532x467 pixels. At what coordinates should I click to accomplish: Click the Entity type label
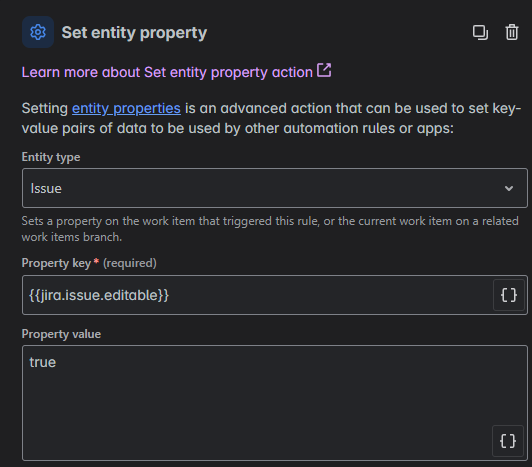51,157
